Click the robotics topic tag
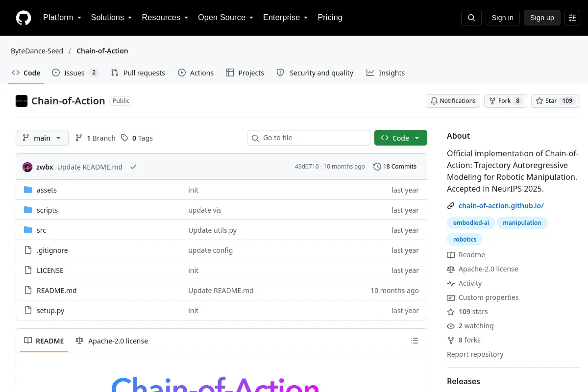This screenshot has height=392, width=588. coord(465,240)
